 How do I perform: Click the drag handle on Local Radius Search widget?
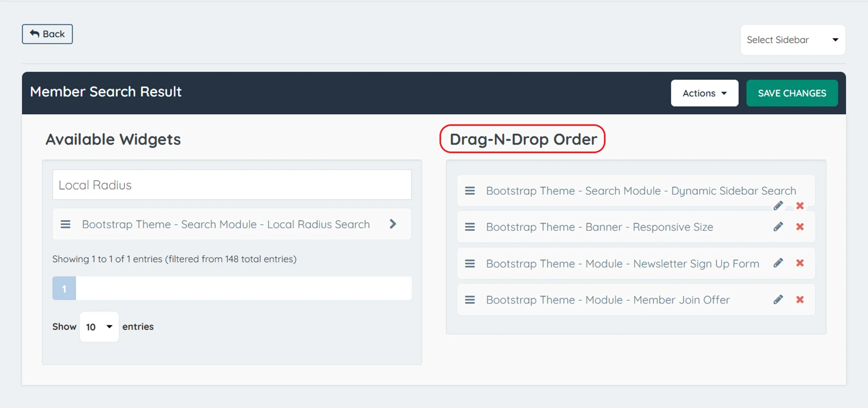[x=65, y=224]
